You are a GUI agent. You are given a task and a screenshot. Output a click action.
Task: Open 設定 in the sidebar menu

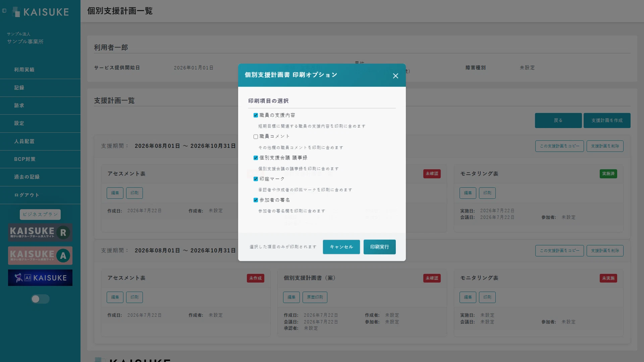click(40, 123)
